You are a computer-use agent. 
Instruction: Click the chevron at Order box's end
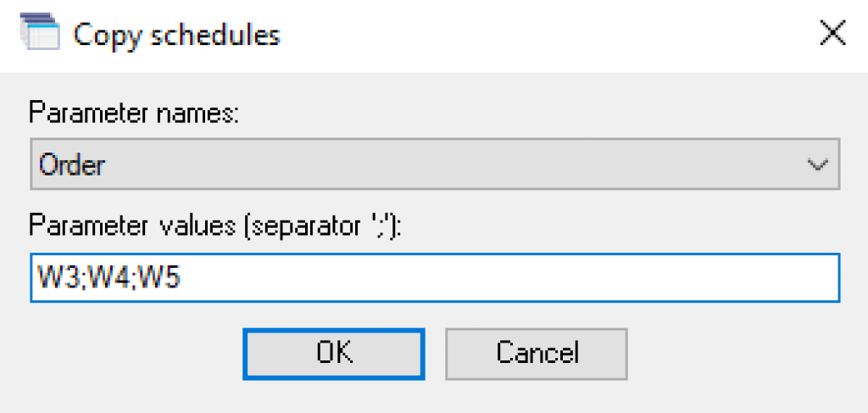[817, 165]
